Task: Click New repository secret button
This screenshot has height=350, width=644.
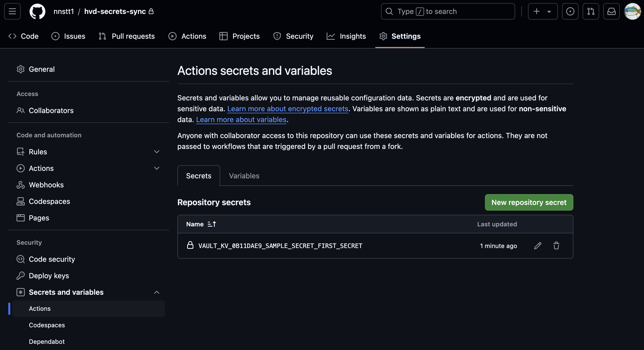Action: point(529,202)
